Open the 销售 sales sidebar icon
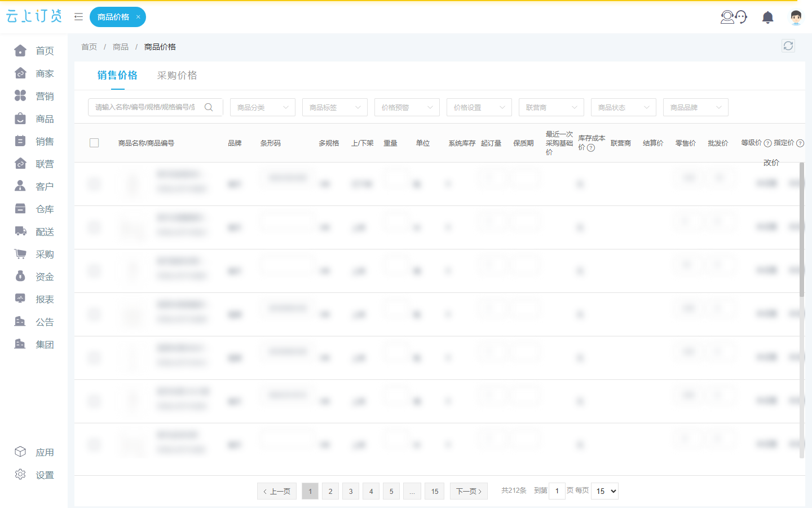This screenshot has height=508, width=812. click(x=20, y=141)
